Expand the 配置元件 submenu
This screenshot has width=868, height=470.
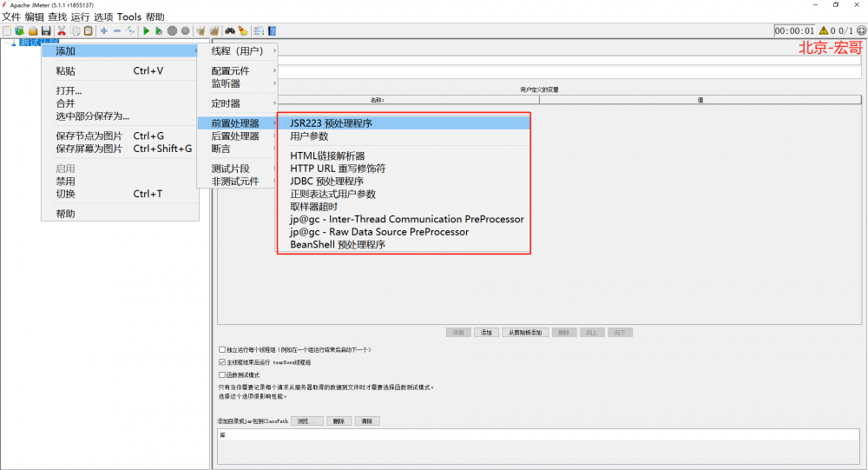[238, 71]
